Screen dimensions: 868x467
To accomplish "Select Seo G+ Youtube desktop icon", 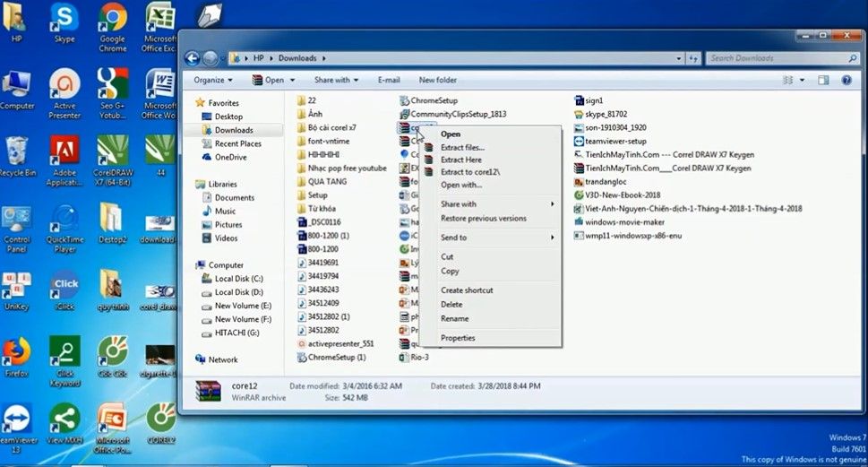I will [112, 92].
